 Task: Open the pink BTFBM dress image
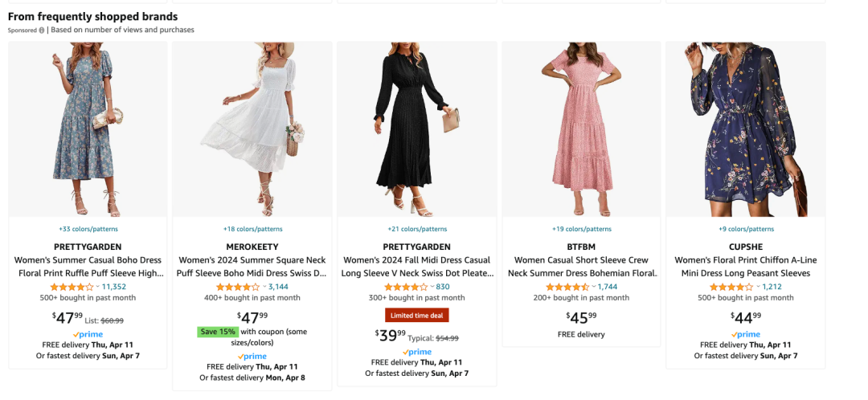tap(581, 129)
